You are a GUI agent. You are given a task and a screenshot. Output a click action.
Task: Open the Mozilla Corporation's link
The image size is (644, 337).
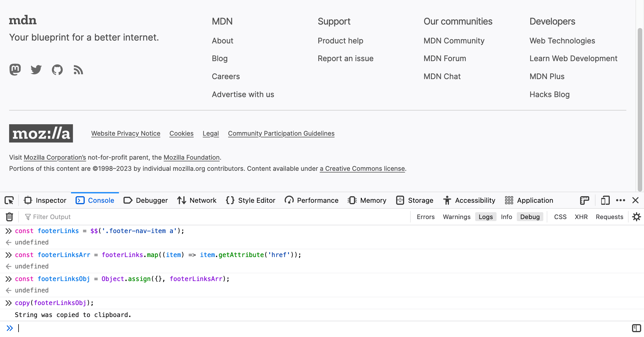[55, 157]
